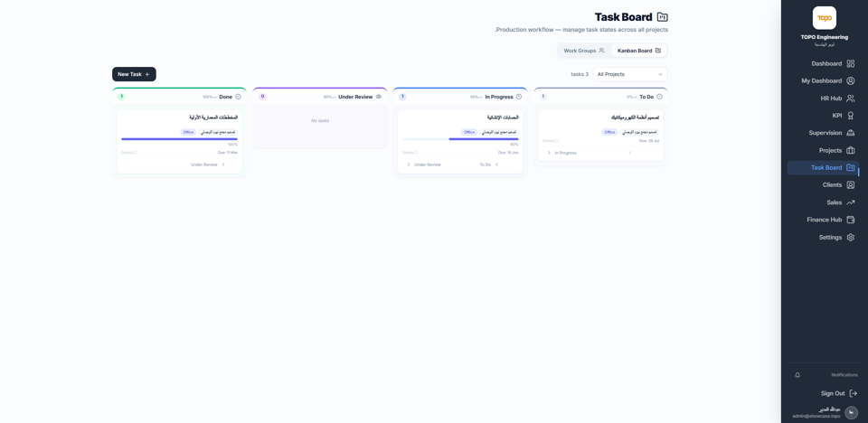Viewport: 868px width, 423px height.
Task: Click the Arabic project tag on the Done card
Action: (218, 132)
